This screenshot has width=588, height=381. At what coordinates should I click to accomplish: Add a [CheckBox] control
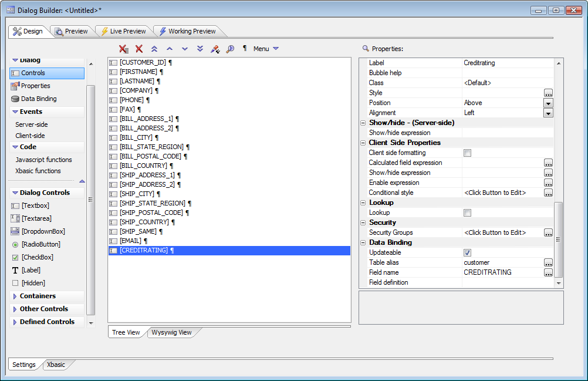point(32,257)
